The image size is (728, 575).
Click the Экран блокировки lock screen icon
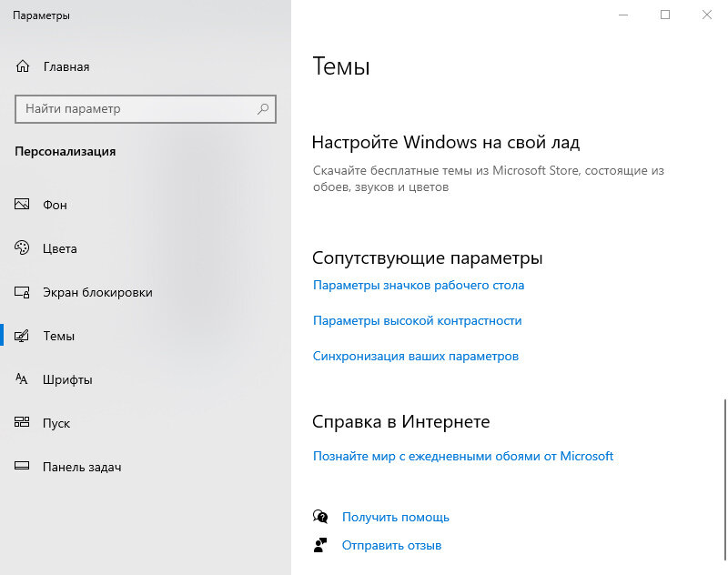22,292
